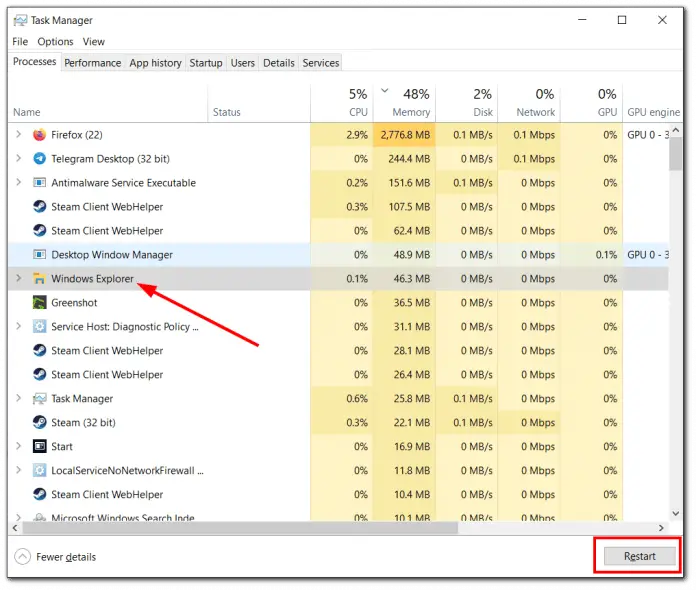Sort by the Network column header
This screenshot has width=696, height=590.
529,103
